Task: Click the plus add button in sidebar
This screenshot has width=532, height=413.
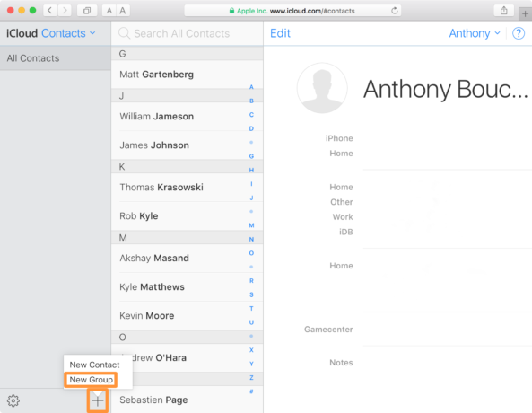Action: [98, 401]
